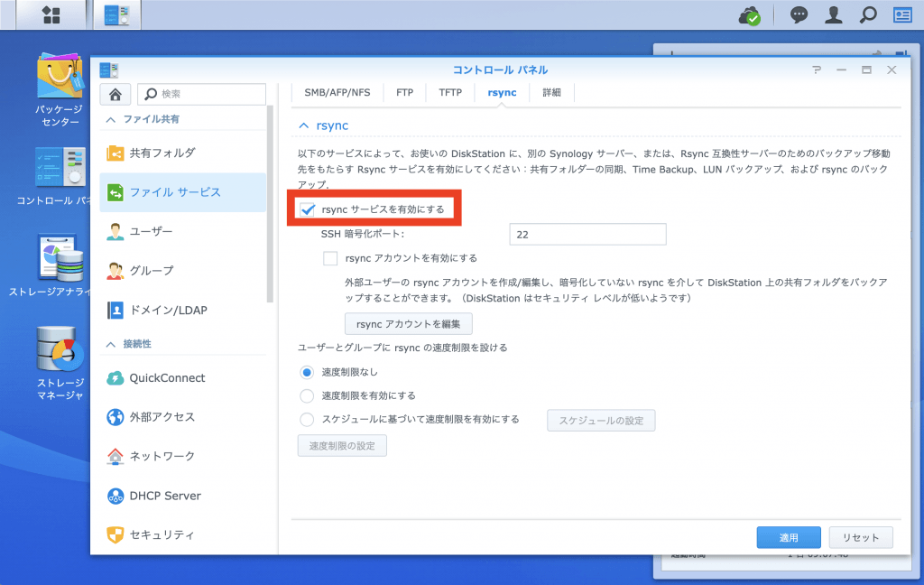Image resolution: width=924 pixels, height=585 pixels.
Task: Select the 速度制限を有効にする radio button
Action: 307,395
